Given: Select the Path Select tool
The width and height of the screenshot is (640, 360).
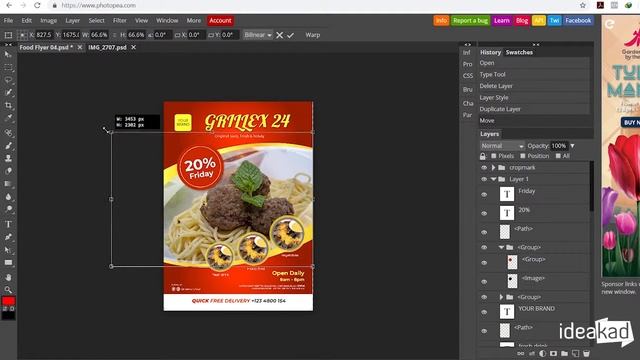Looking at the screenshot, I should tap(8, 249).
